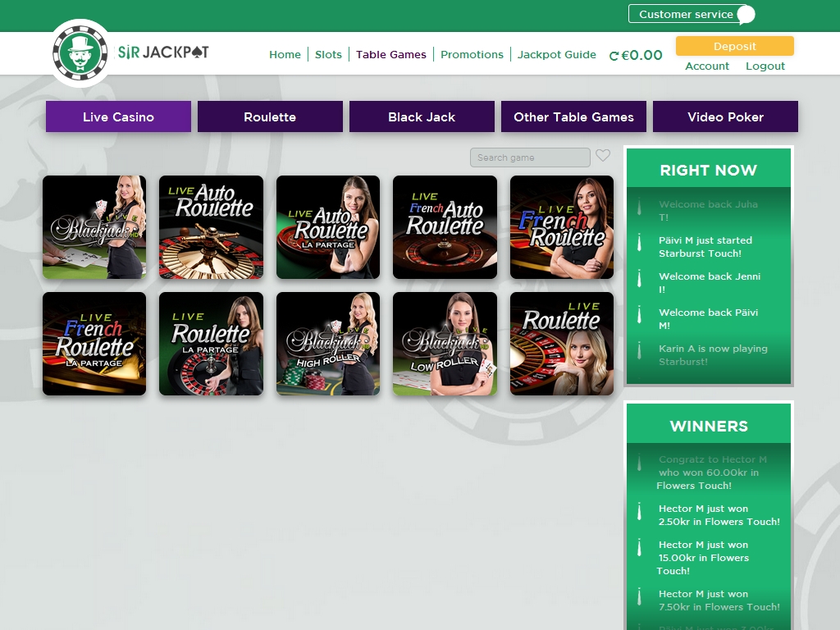This screenshot has height=630, width=840.
Task: Launch Live Blackjack High Roller
Action: (328, 344)
